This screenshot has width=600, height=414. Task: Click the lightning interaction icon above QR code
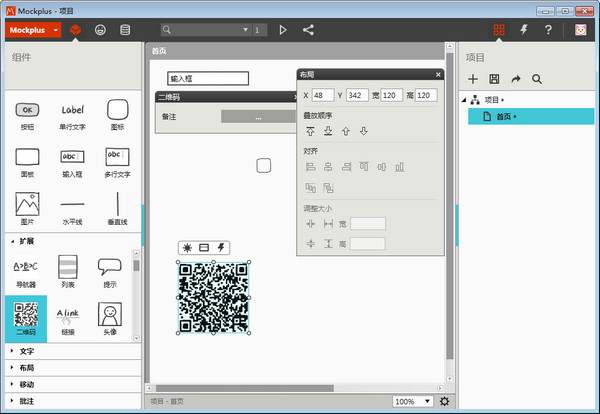click(220, 247)
